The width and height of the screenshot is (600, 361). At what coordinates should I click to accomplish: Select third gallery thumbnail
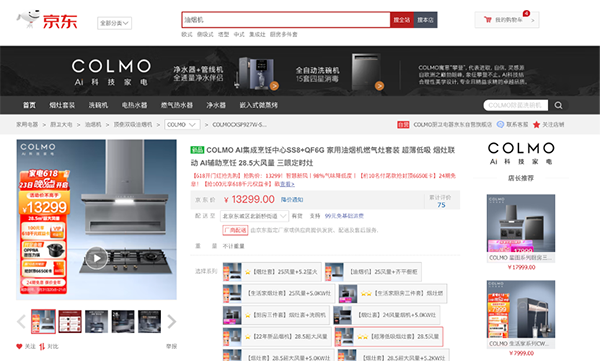point(96,321)
